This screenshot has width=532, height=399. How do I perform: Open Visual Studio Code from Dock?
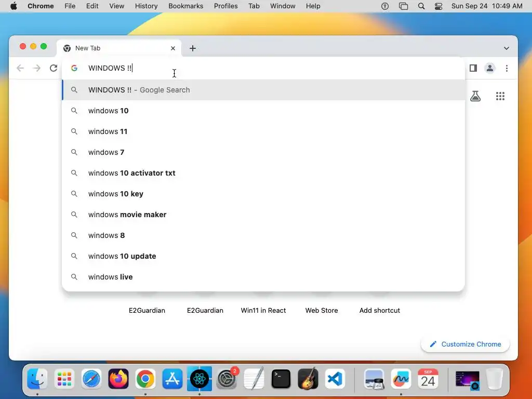335,379
